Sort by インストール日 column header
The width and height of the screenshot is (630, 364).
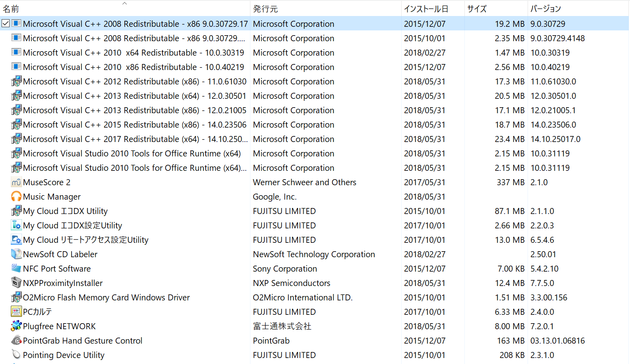(426, 9)
